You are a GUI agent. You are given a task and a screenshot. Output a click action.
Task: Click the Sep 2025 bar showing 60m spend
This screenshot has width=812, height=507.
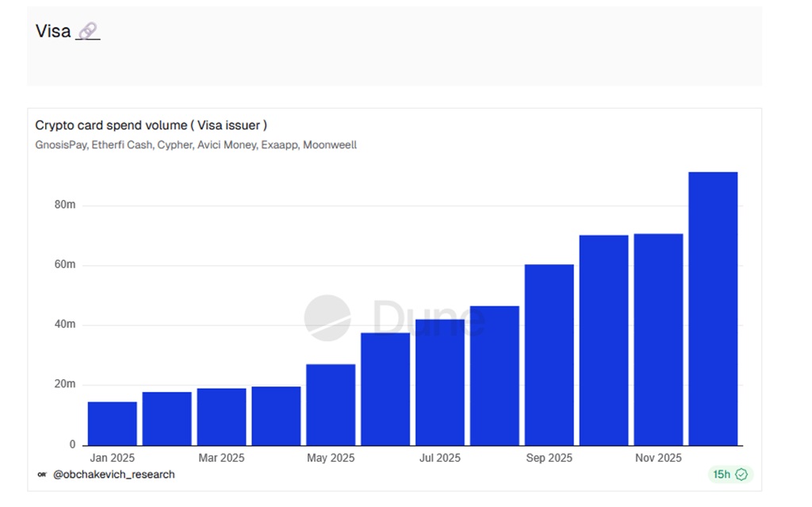pos(549,353)
